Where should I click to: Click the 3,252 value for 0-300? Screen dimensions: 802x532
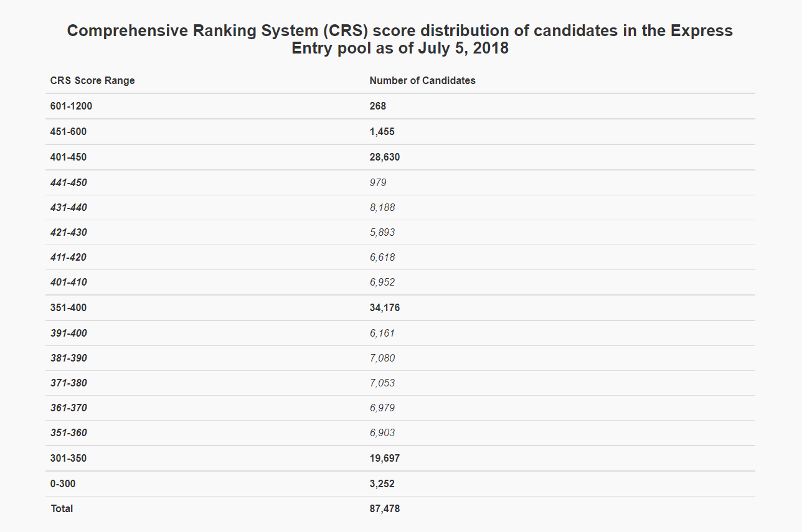click(382, 484)
